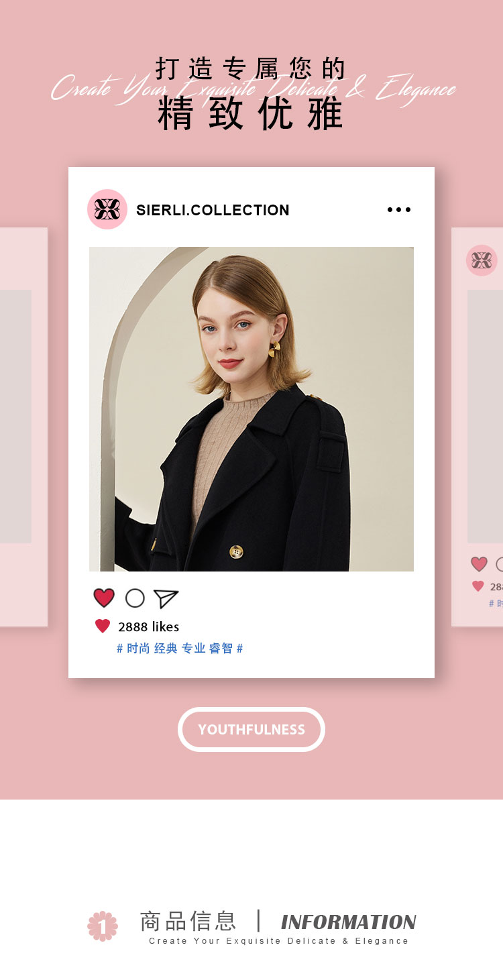503x980 pixels.
Task: Click the YOUTHFULNESS pill button
Action: (251, 729)
